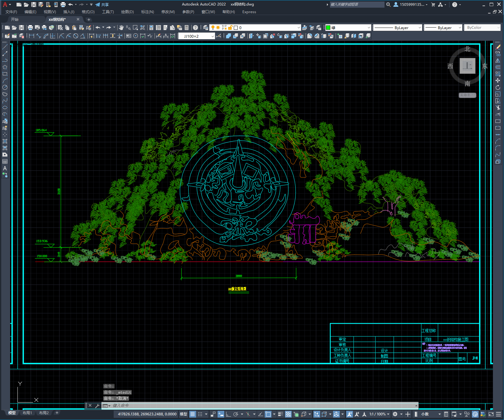
Task: Open the ByColor plot style dropdown
Action: pos(482,28)
